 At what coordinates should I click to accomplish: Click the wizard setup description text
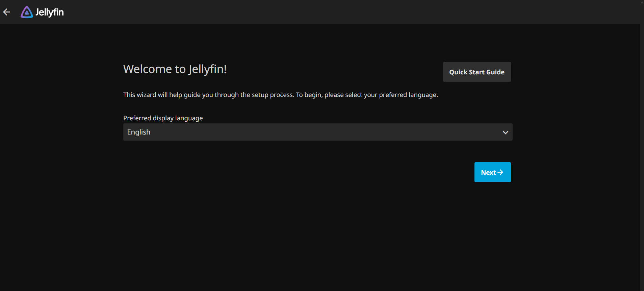click(x=280, y=95)
